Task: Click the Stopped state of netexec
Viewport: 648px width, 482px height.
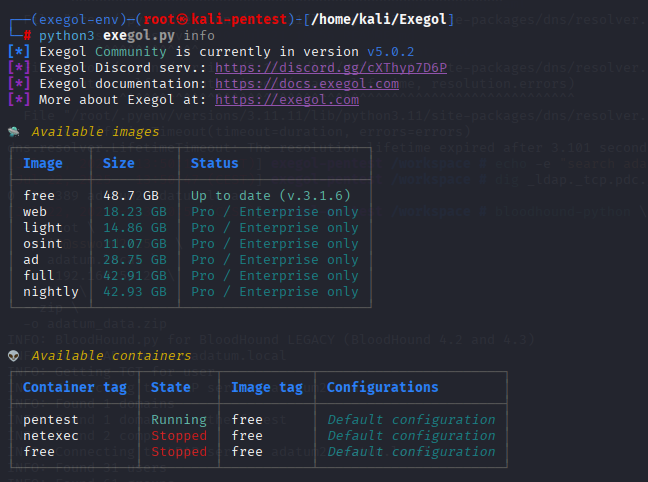Action: [179, 436]
